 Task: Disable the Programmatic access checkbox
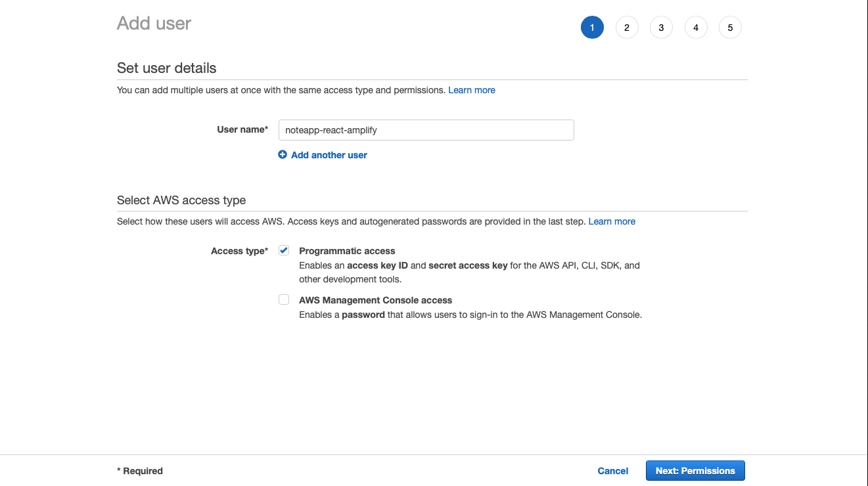283,250
